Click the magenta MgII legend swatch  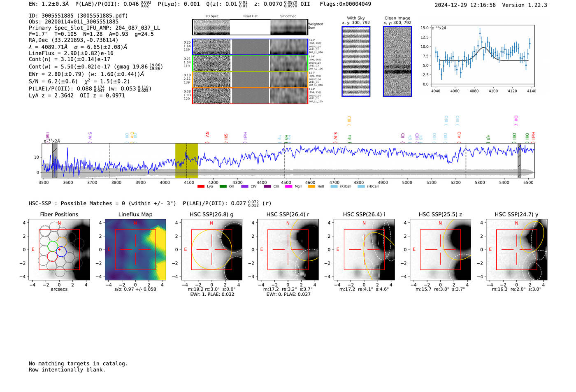(x=289, y=186)
